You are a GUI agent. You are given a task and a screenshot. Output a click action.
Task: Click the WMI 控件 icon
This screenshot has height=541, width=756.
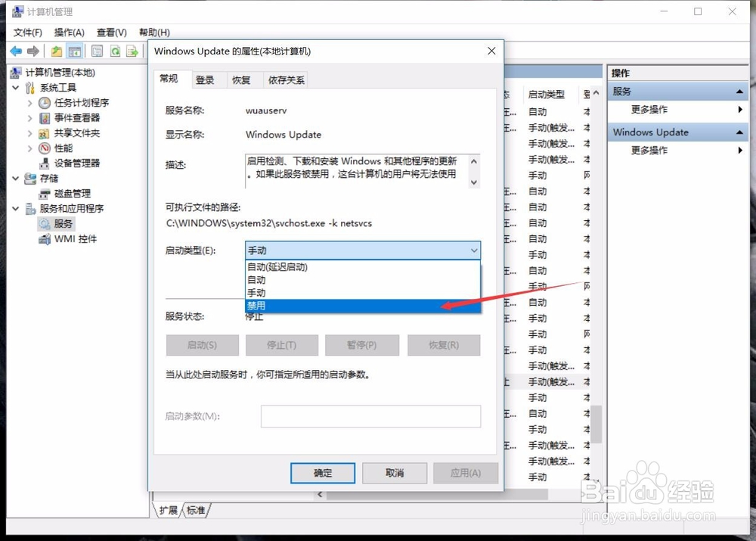45,239
